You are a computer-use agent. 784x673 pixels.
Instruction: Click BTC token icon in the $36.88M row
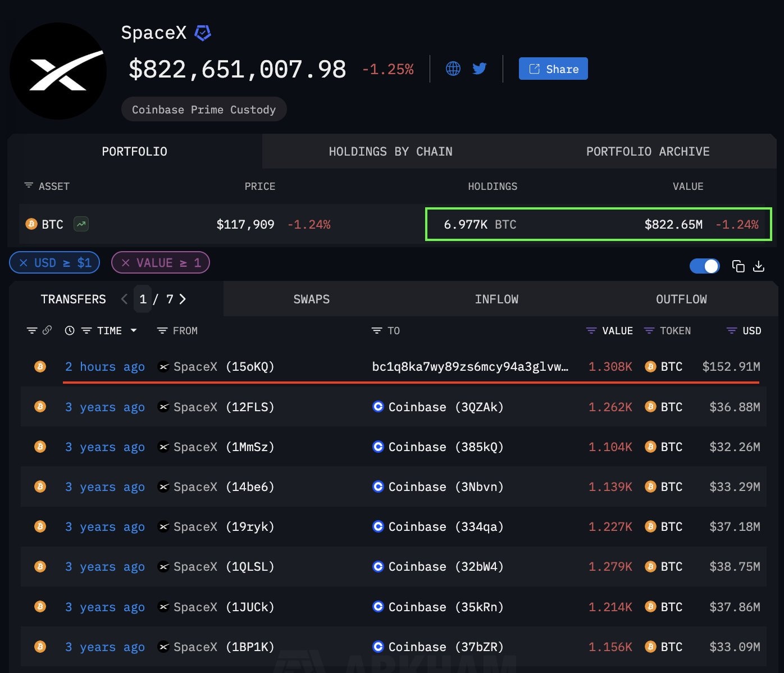point(650,407)
